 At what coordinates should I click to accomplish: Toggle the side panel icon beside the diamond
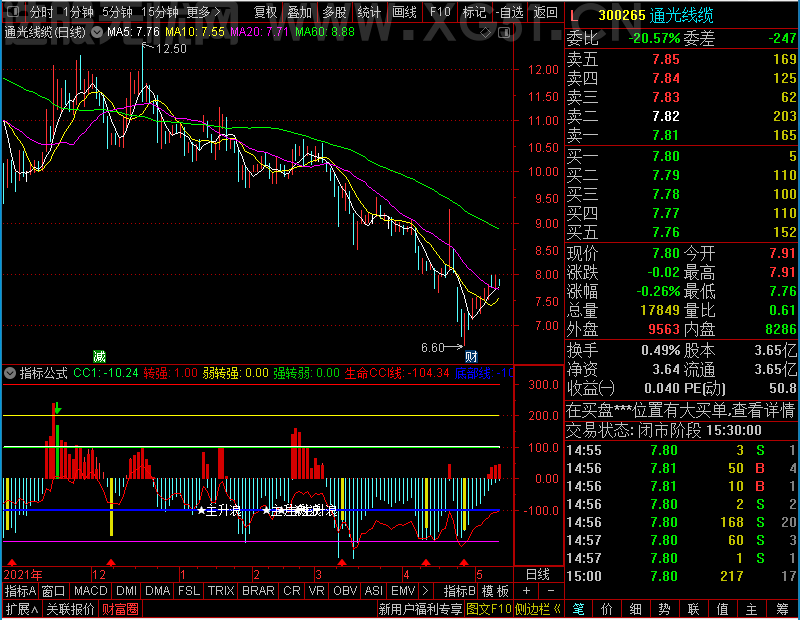(x=504, y=33)
